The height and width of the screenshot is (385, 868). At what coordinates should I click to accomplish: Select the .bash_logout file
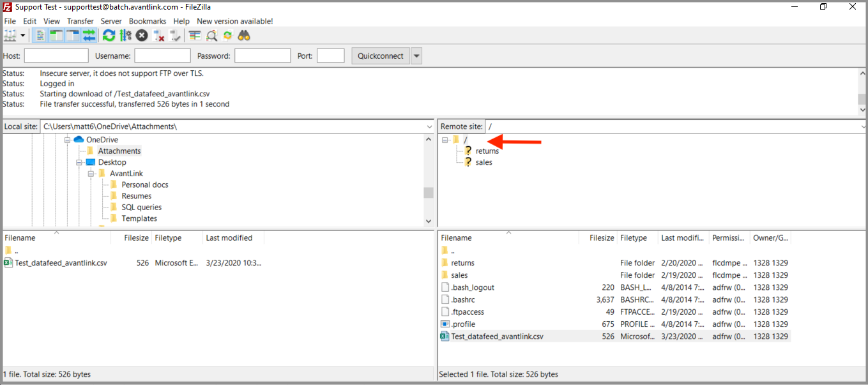[614, 287]
